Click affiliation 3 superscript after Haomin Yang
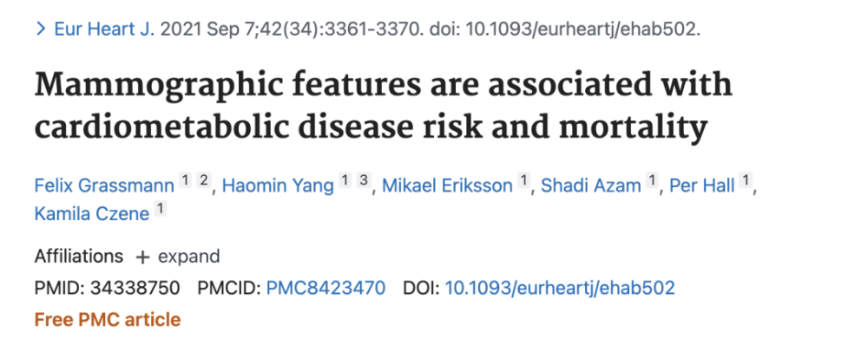The height and width of the screenshot is (352, 868). pyautogui.click(x=365, y=182)
